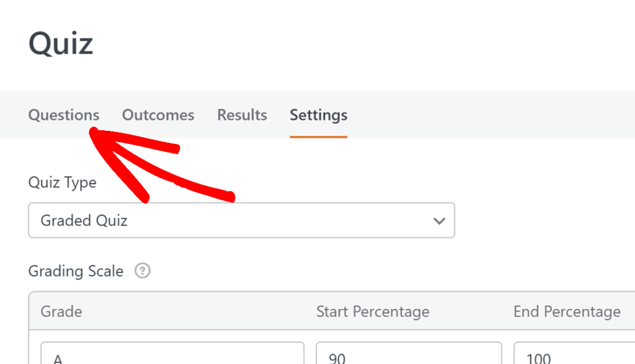
Task: Click the Start Percentage column header
Action: 373,311
